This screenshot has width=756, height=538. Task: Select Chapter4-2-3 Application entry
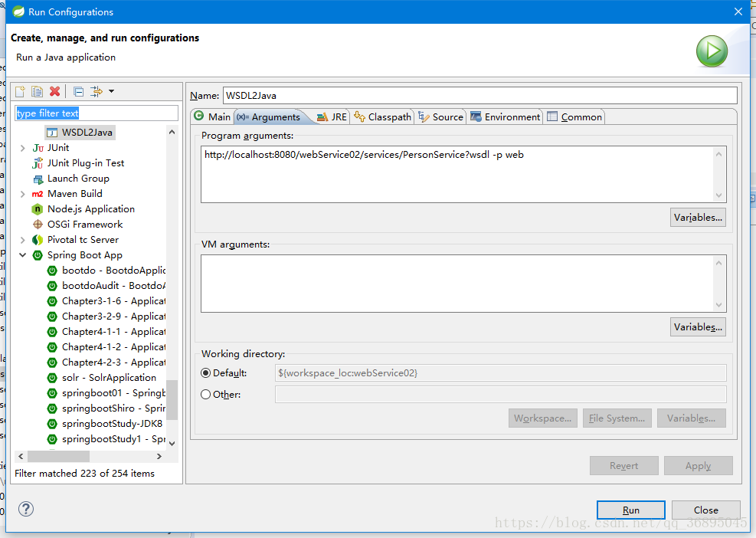point(106,362)
